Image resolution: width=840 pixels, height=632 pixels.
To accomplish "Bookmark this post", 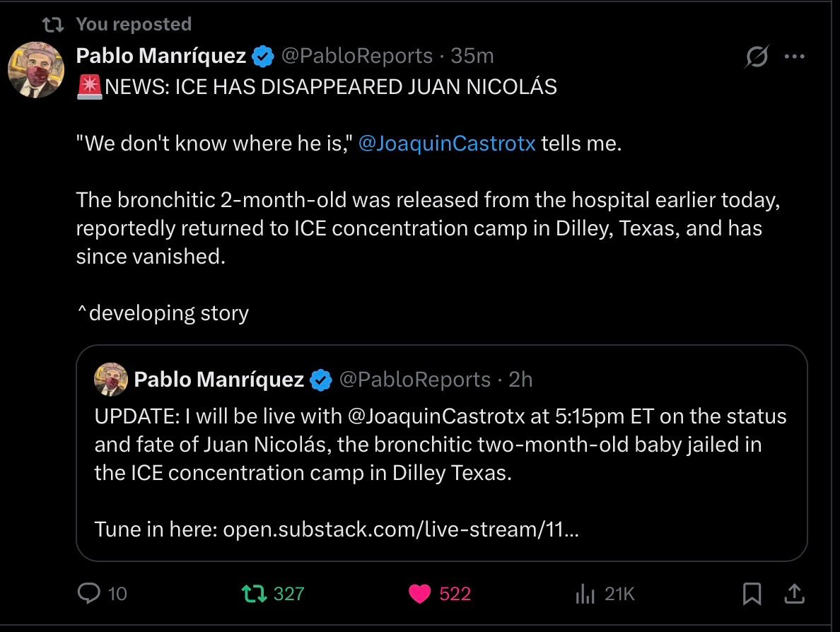I will pos(752,594).
